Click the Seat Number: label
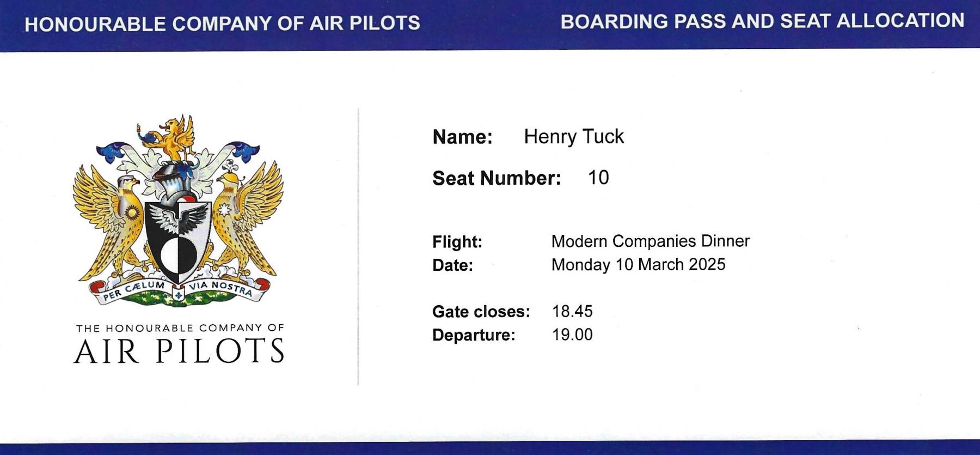980x455 pixels. 496,178
